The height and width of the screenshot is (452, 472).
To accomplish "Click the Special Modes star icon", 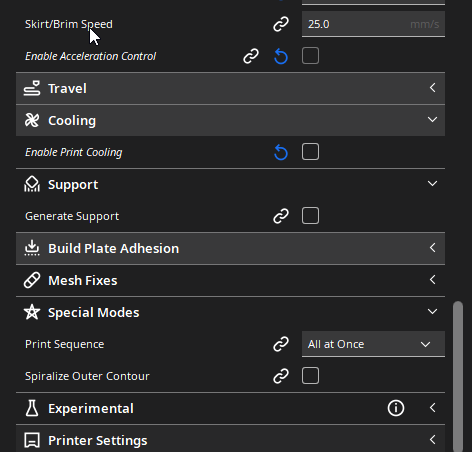I will [32, 312].
